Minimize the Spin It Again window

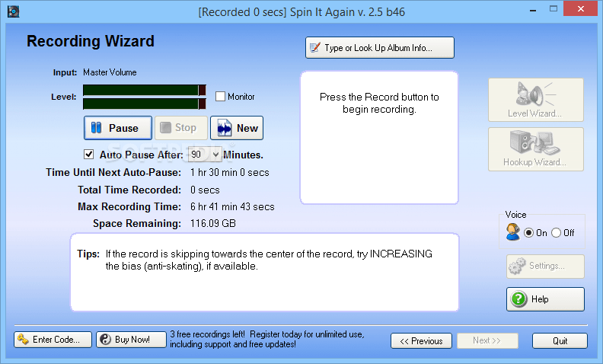pos(533,9)
